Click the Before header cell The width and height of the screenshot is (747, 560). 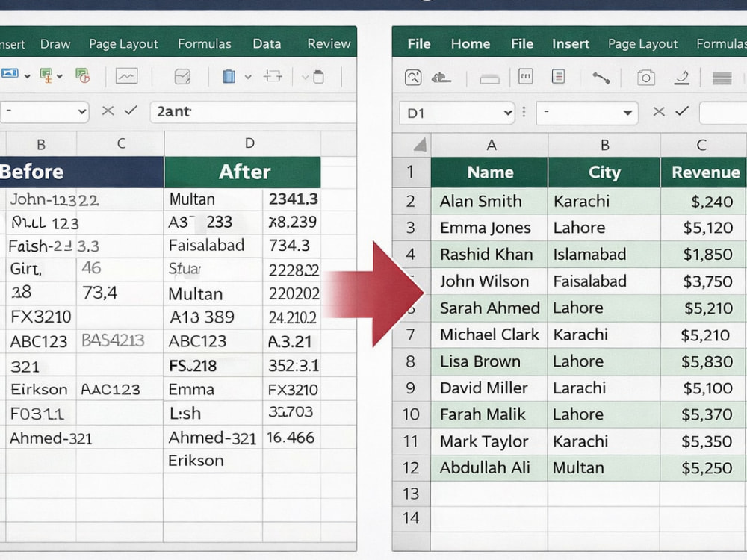point(81,172)
